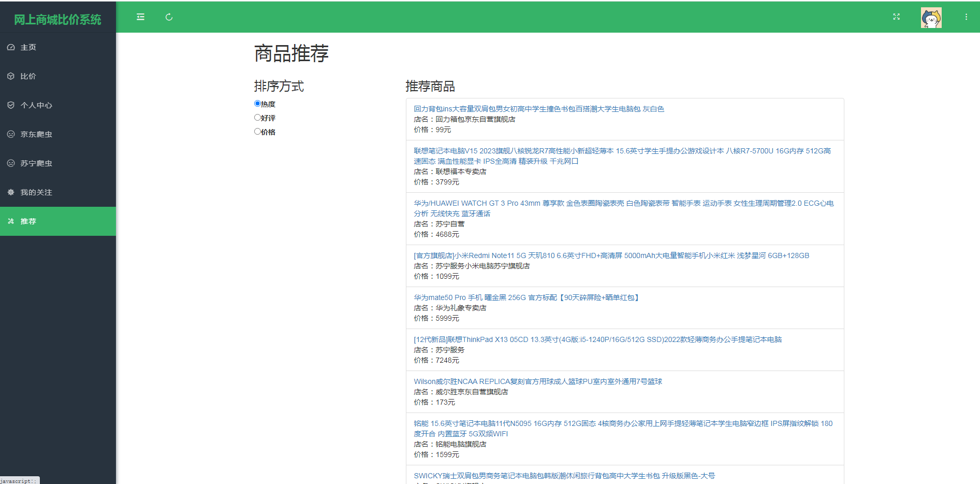Click price text 价格：1599元
The image size is (980, 484).
436,454
